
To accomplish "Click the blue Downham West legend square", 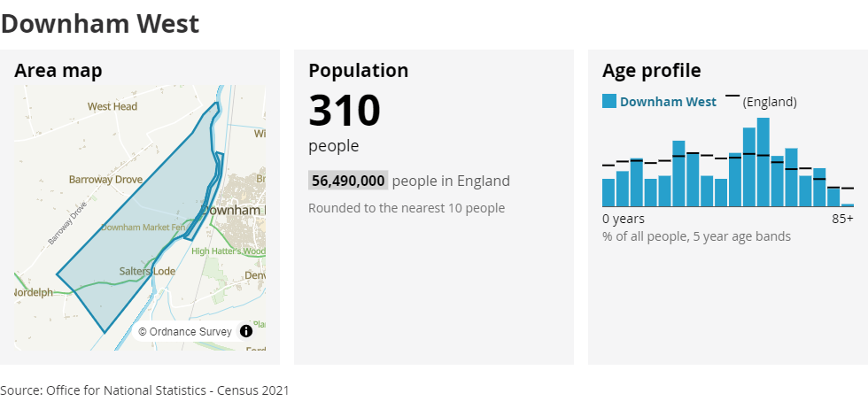I will click(x=609, y=101).
